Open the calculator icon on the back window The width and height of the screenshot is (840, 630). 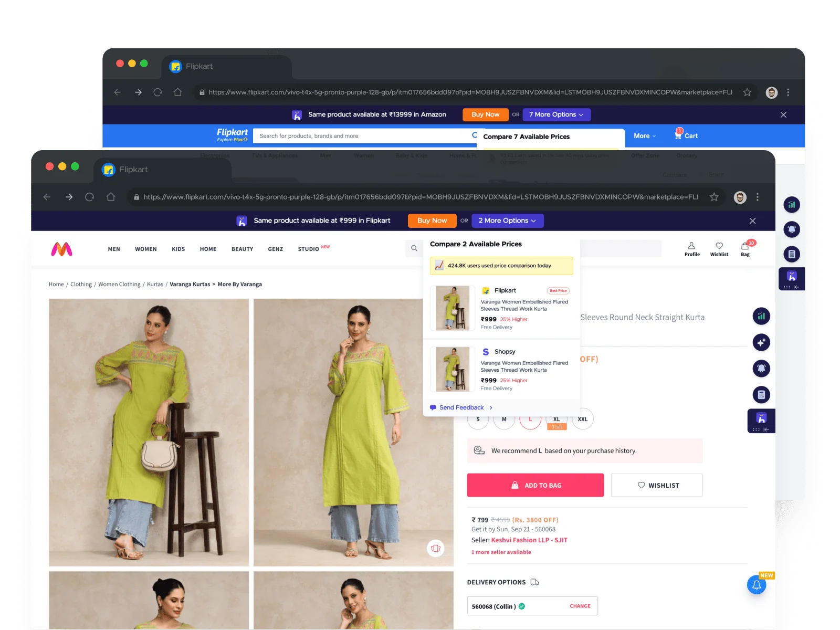pos(792,255)
